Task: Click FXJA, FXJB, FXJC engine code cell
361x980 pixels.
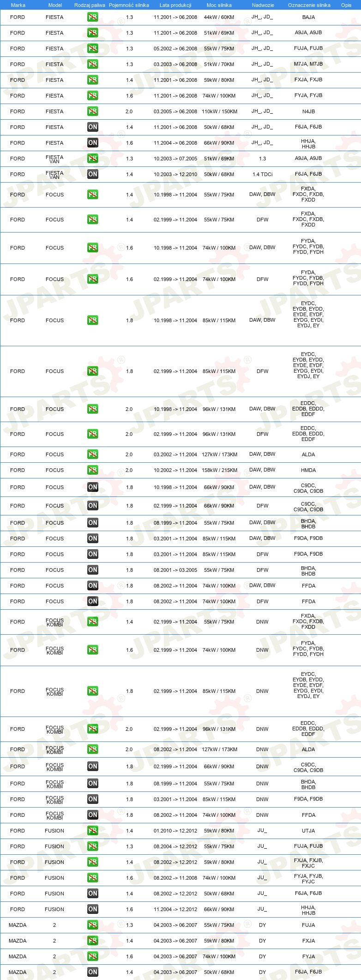Action: tap(308, 863)
